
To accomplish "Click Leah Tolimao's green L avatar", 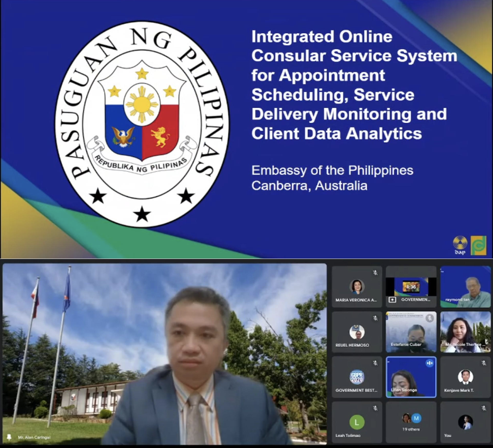I will [357, 422].
